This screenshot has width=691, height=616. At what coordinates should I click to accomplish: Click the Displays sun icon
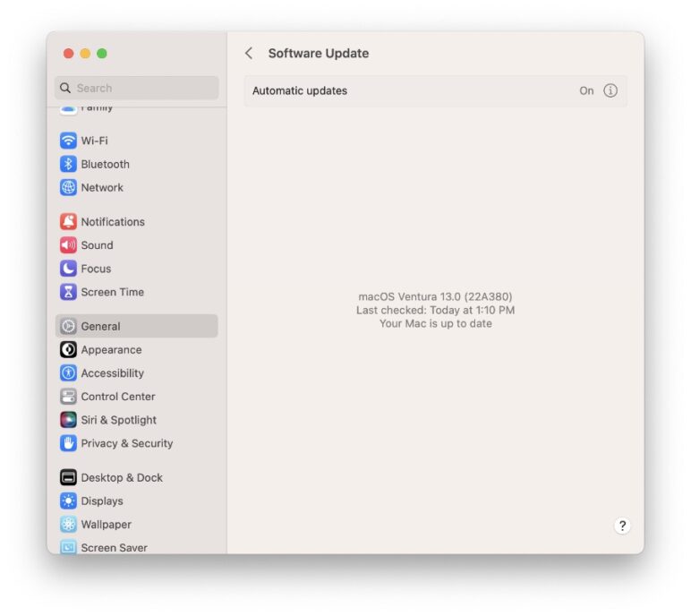tap(68, 500)
